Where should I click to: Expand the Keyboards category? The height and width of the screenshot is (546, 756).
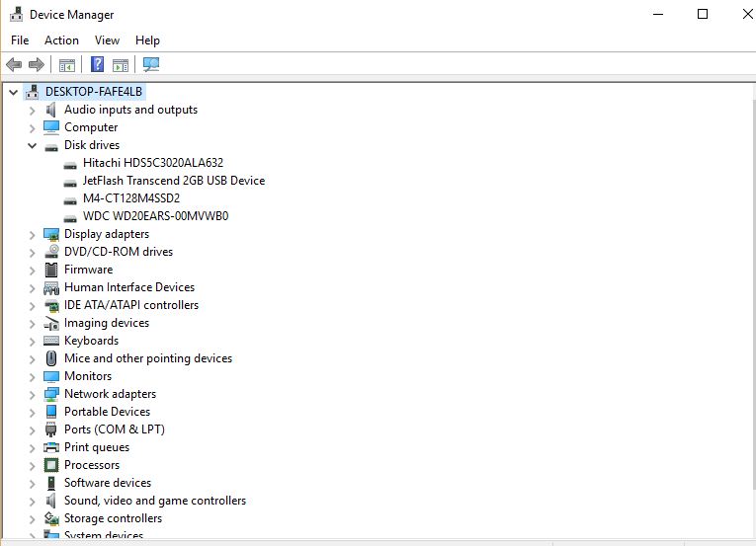pos(32,342)
